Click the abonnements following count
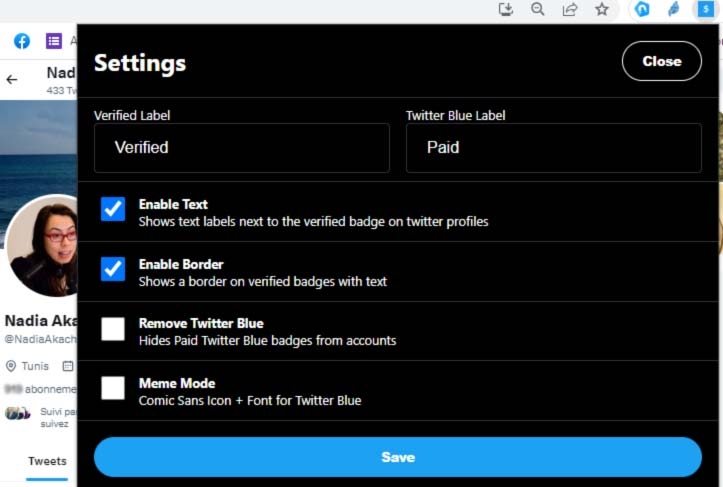Viewport: 723px width, 487px height. click(41, 389)
